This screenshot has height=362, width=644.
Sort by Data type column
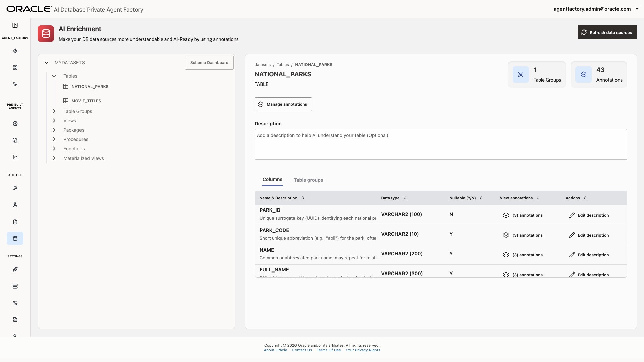click(x=405, y=198)
